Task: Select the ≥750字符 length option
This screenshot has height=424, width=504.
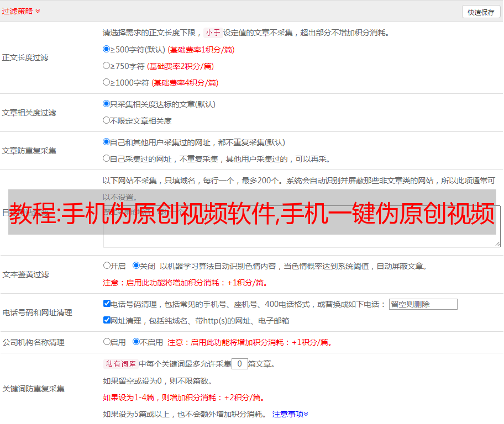Action: (x=107, y=66)
